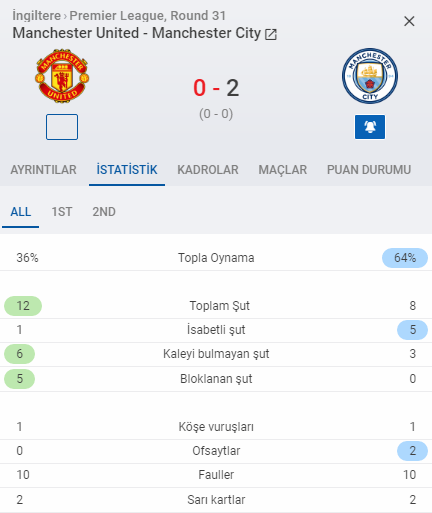This screenshot has height=513, width=432.
Task: Close the match details panel
Action: 409,21
